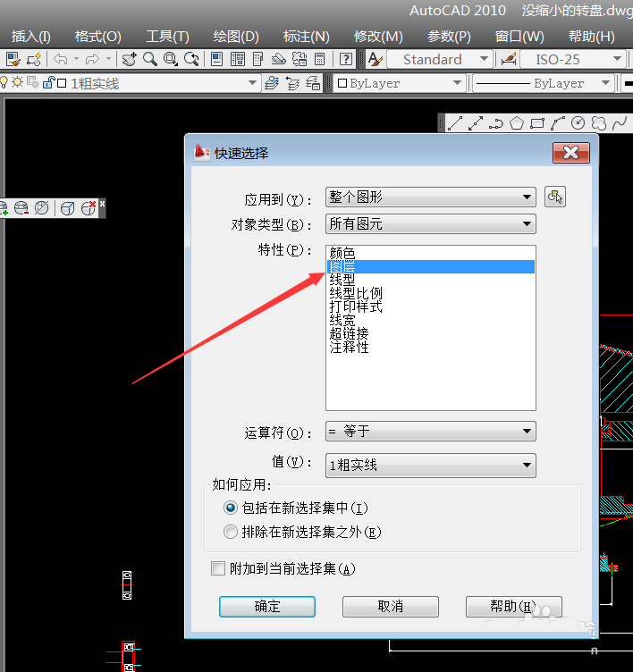Select 打印样式 in the properties list
The width and height of the screenshot is (633, 672).
[x=431, y=307]
